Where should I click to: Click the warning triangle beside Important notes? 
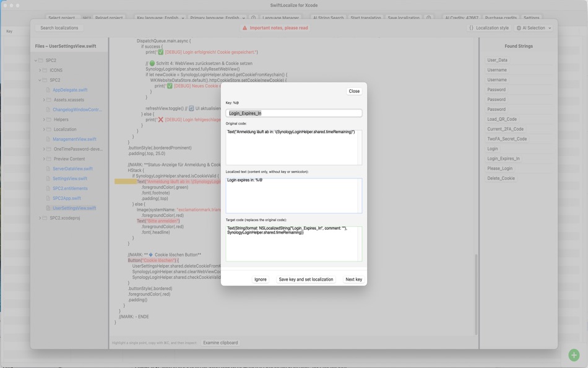244,28
